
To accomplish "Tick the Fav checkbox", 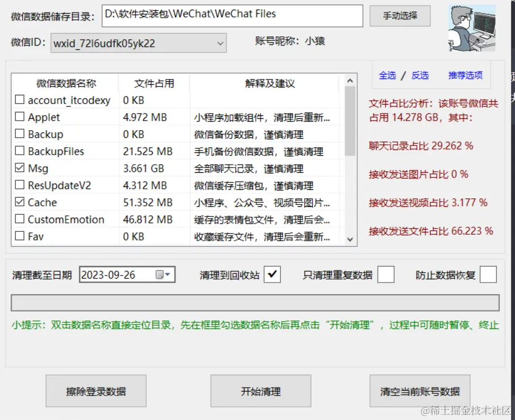I will (x=20, y=236).
